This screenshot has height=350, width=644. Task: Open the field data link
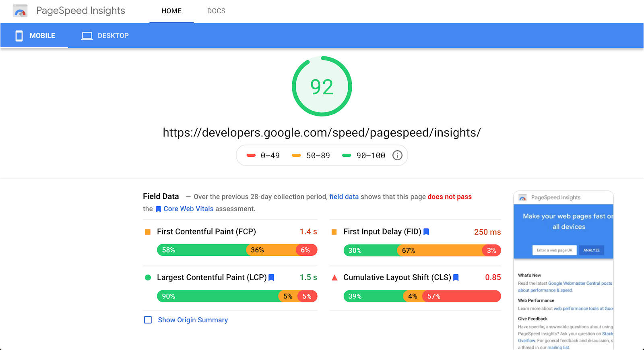click(344, 197)
